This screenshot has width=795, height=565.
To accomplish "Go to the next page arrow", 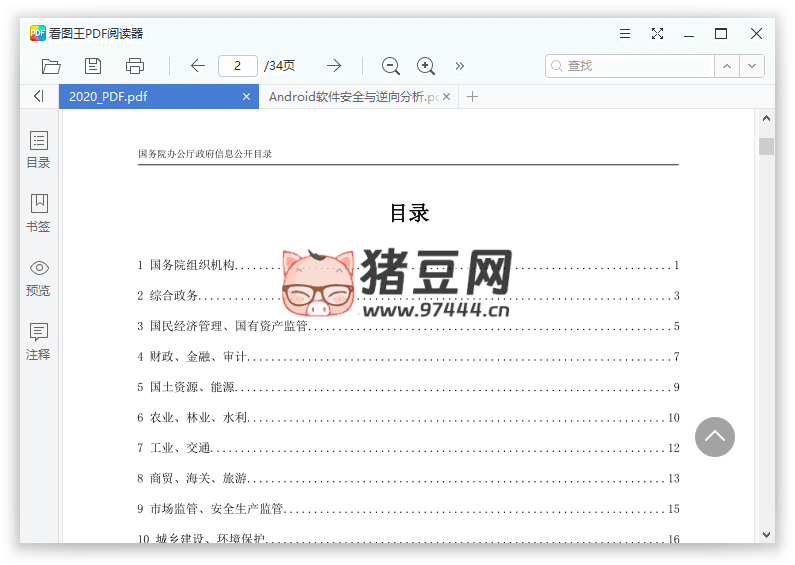I will [x=334, y=66].
